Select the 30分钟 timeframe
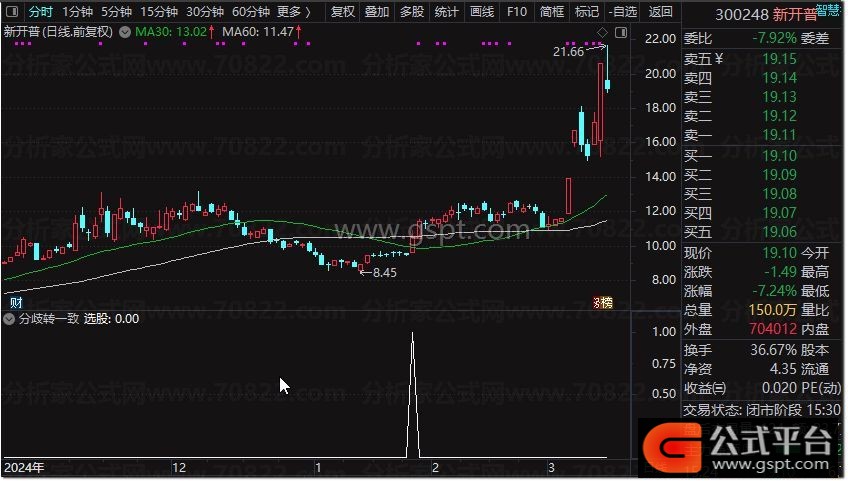The height and width of the screenshot is (481, 848). (205, 11)
